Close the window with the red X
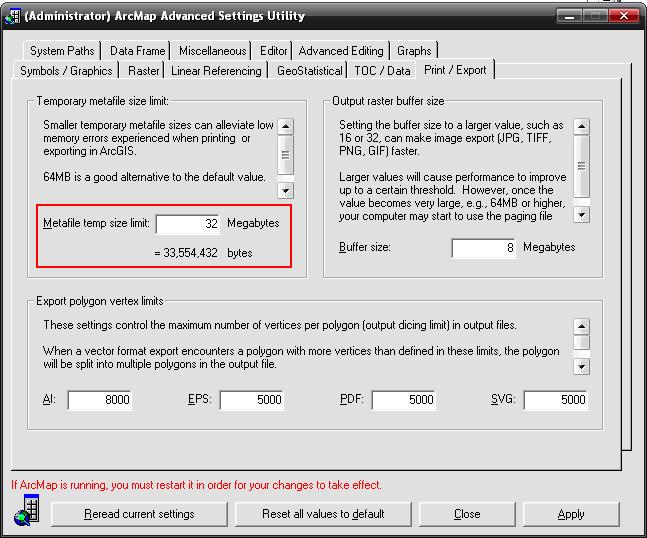Image resolution: width=647 pixels, height=538 pixels. (x=624, y=16)
